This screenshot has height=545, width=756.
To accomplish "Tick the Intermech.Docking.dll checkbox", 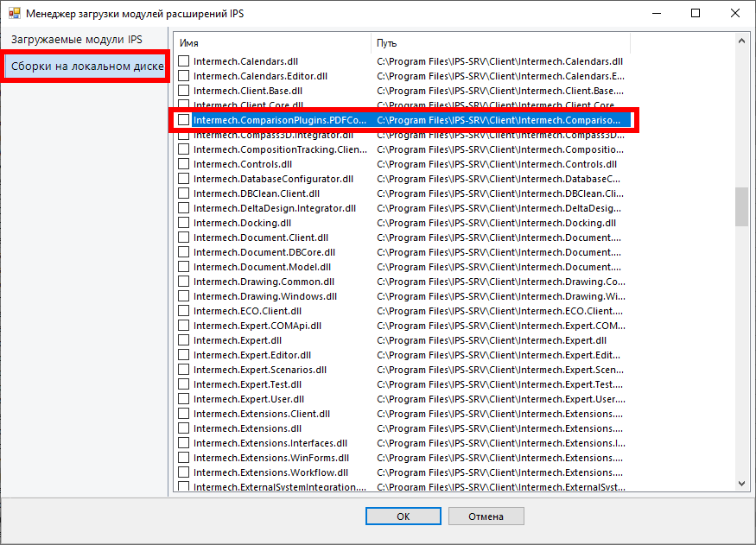I will (183, 223).
